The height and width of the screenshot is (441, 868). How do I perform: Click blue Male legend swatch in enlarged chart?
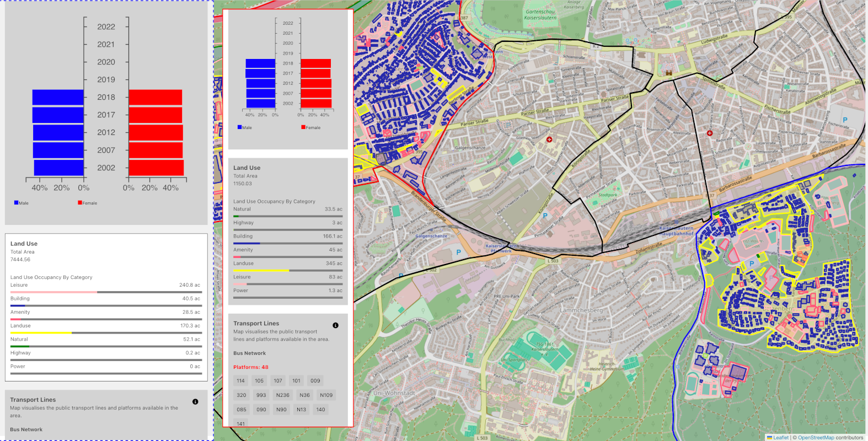click(x=16, y=202)
